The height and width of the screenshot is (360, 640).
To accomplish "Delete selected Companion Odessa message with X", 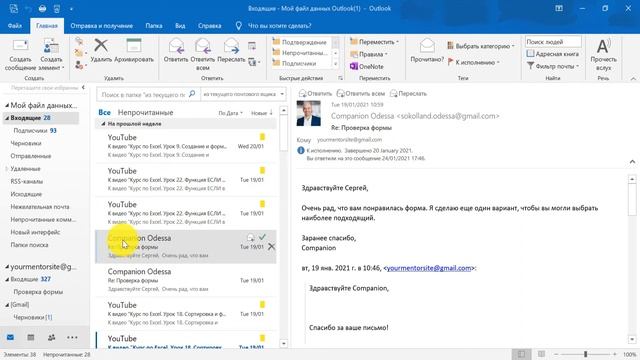I will point(271,247).
